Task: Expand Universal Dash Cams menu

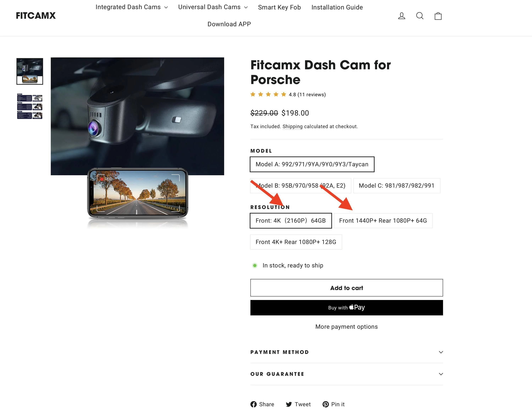Action: pyautogui.click(x=213, y=7)
